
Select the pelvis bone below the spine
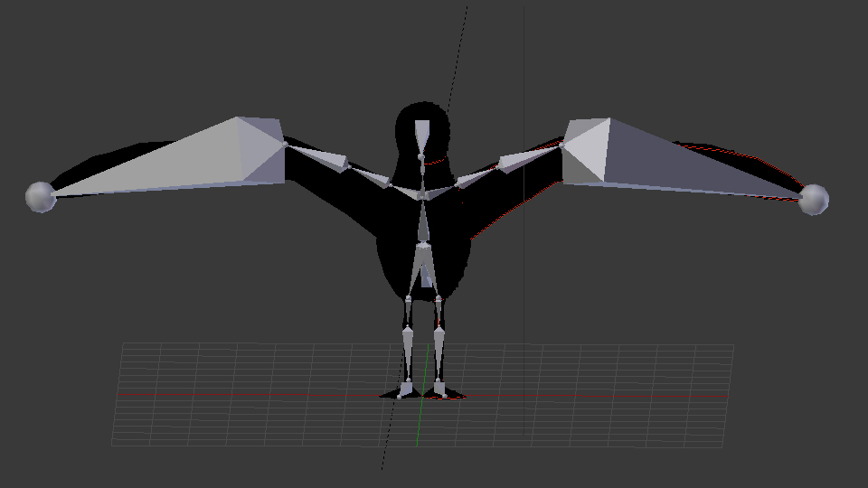[x=422, y=264]
